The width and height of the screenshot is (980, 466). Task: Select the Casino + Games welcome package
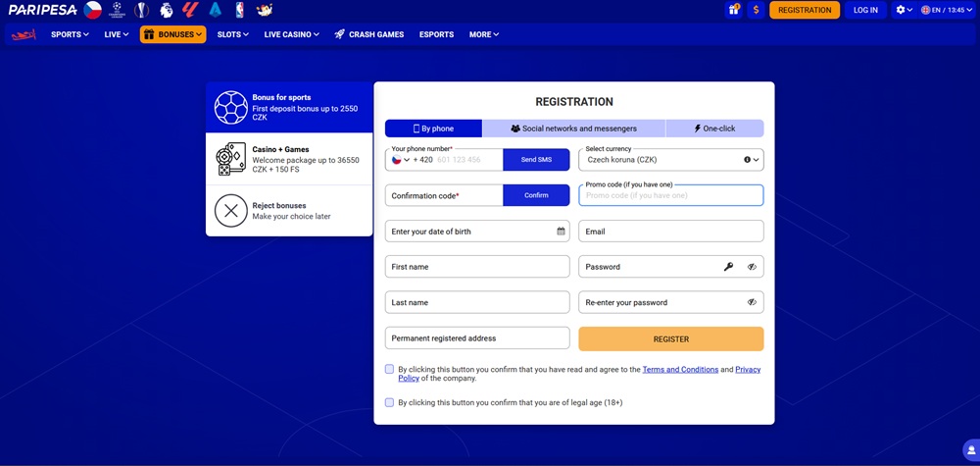pyautogui.click(x=289, y=159)
